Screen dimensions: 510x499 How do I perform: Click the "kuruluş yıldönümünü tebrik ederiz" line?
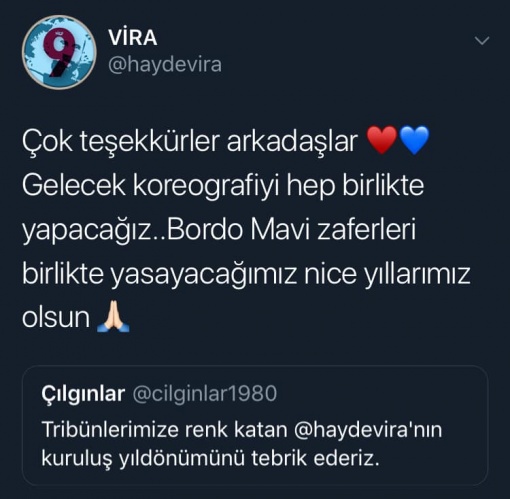[x=210, y=458]
